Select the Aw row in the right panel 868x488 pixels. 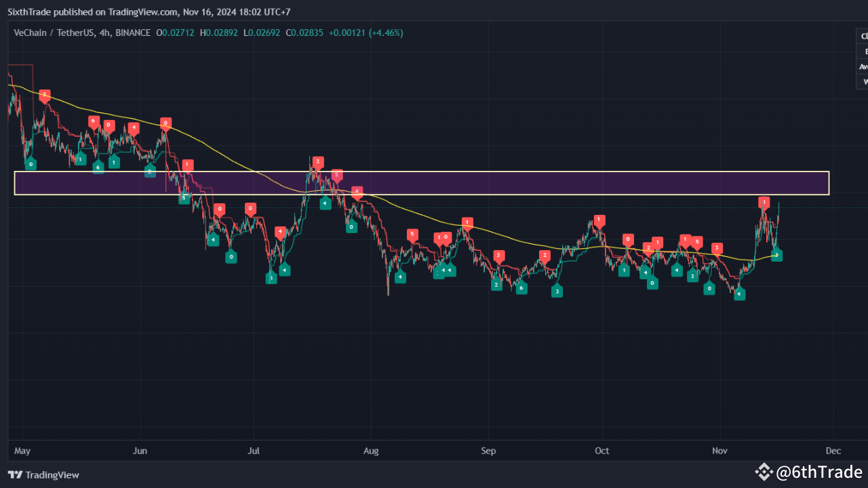(862, 66)
